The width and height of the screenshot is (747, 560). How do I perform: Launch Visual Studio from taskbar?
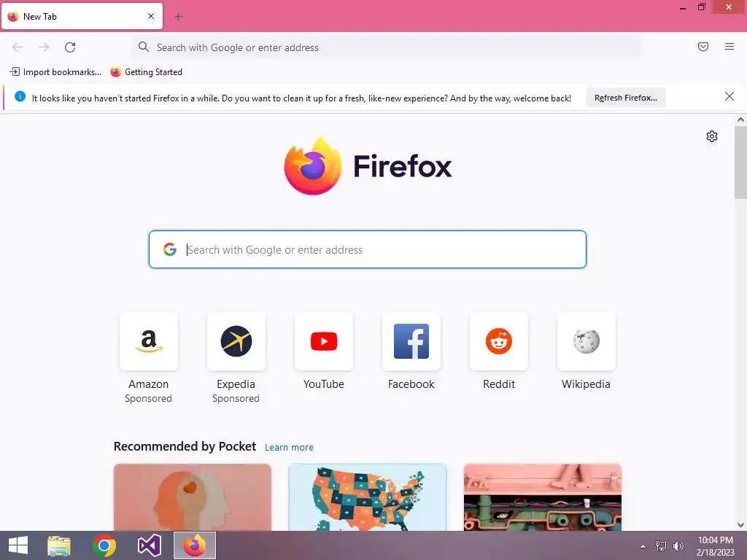(149, 545)
